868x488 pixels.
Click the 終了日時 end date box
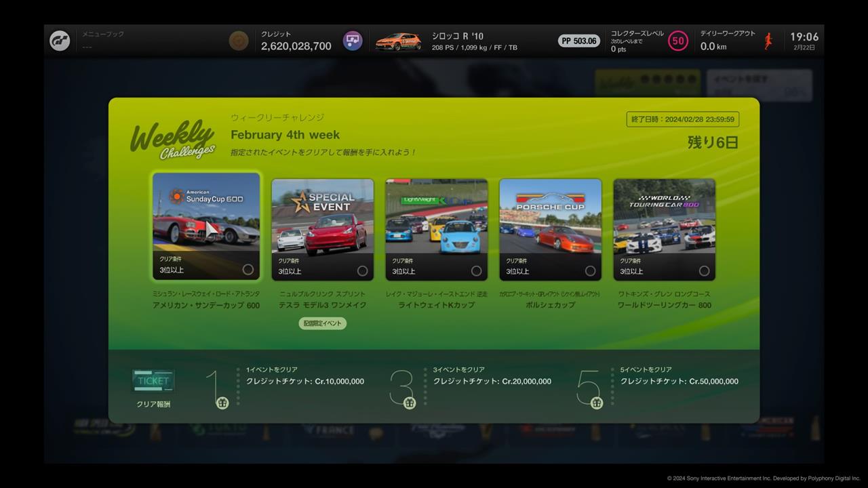coord(683,119)
